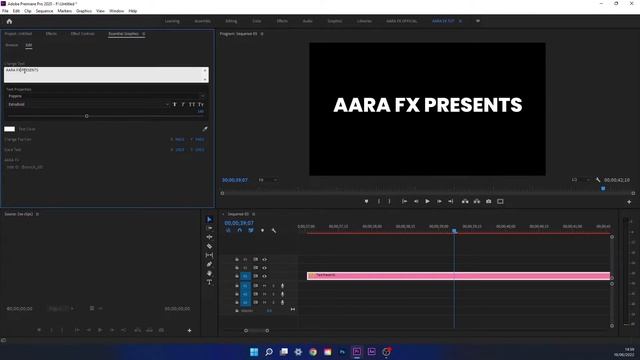The image size is (640, 360).
Task: Step back one frame in Program monitor
Action: [x=416, y=201]
